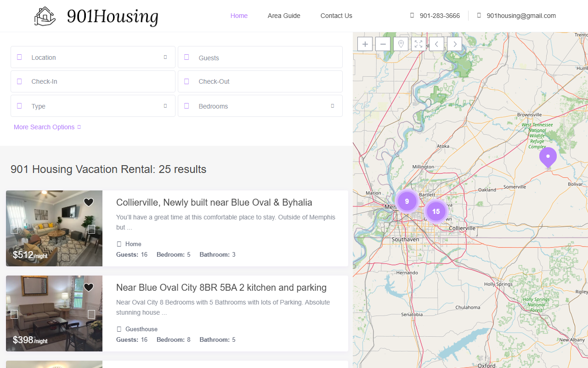Toggle map fullscreen view
The image size is (588, 368).
click(x=418, y=44)
